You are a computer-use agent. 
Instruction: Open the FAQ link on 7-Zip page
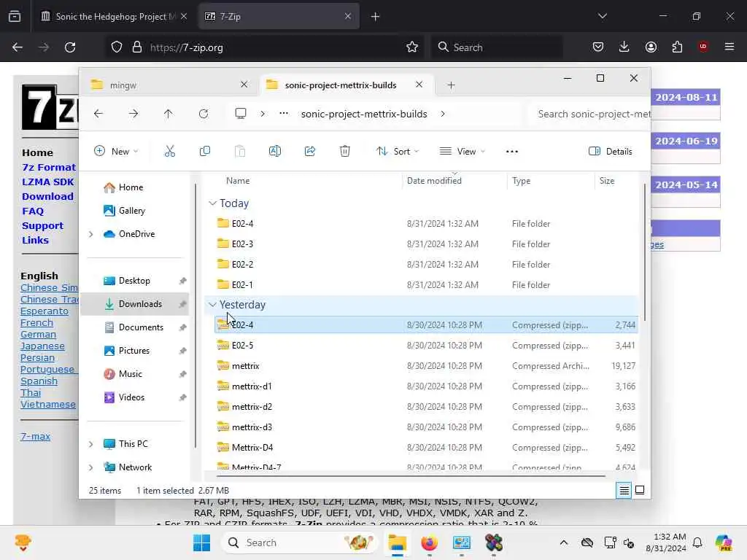coord(32,211)
